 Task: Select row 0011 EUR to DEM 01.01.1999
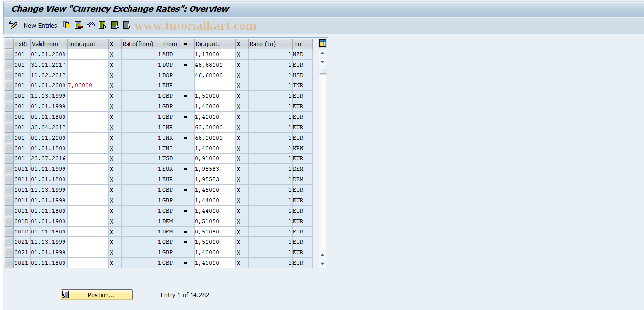(x=9, y=169)
